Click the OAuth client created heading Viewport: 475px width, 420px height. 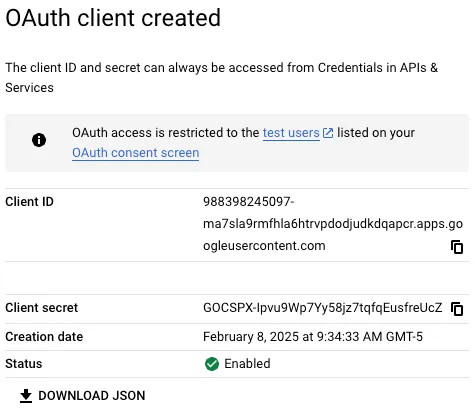coord(113,18)
